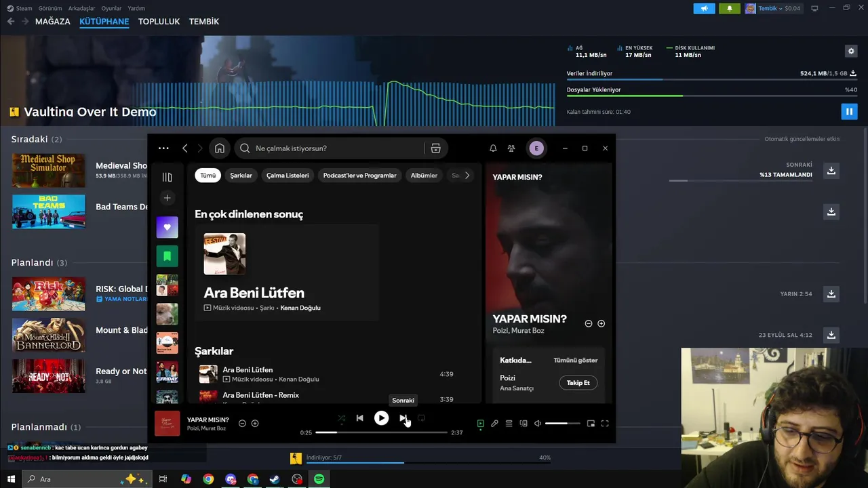Screen dimensions: 868x488
Task: Download Medieval Shop Simulator queue item
Action: (831, 171)
